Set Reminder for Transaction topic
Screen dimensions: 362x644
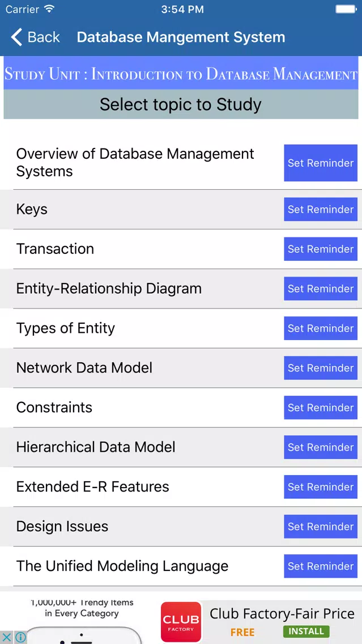(321, 249)
